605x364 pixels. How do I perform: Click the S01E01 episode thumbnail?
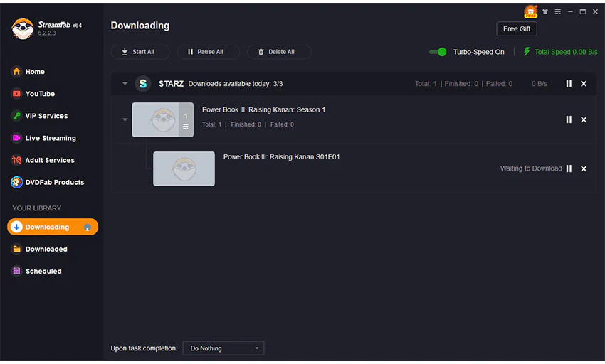point(184,168)
